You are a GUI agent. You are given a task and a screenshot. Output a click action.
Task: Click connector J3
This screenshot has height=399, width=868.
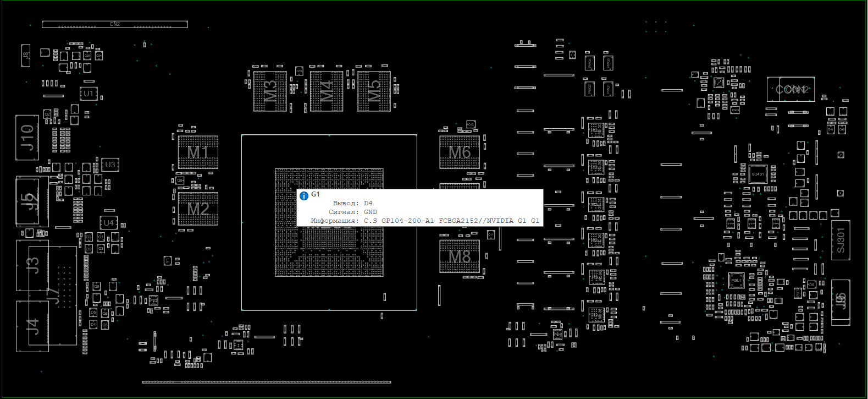[x=33, y=266]
